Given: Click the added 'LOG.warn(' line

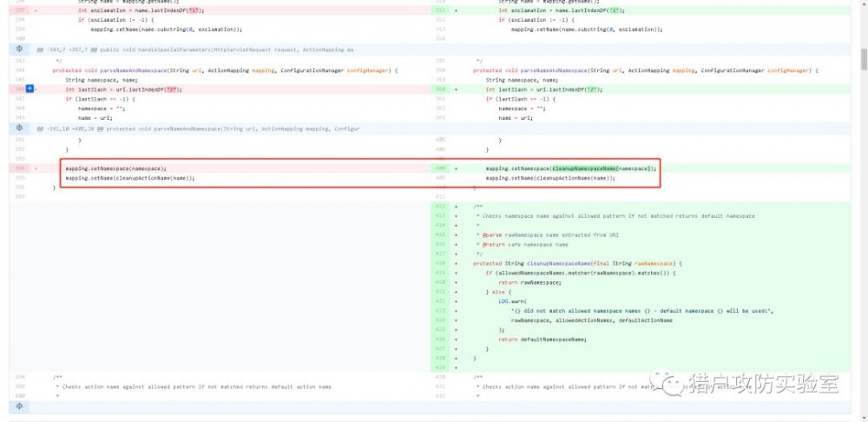Looking at the screenshot, I should (x=514, y=301).
